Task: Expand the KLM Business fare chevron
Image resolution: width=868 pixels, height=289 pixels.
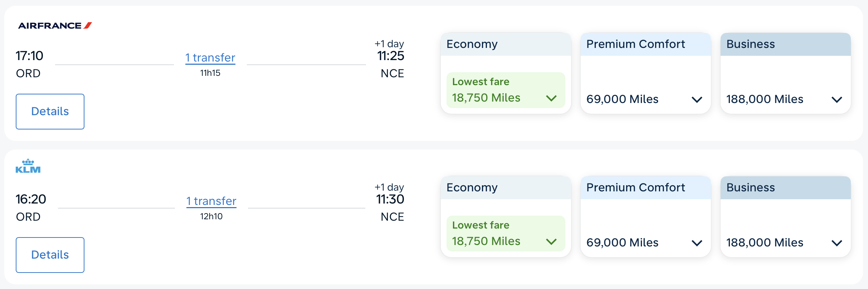Action: coord(837,243)
